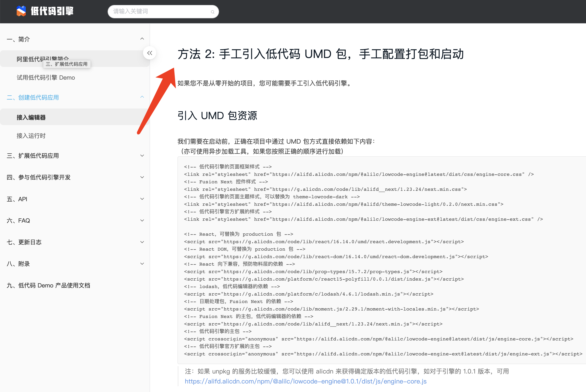Expand the 三、扩展低代码应用 chevron

pyautogui.click(x=142, y=155)
